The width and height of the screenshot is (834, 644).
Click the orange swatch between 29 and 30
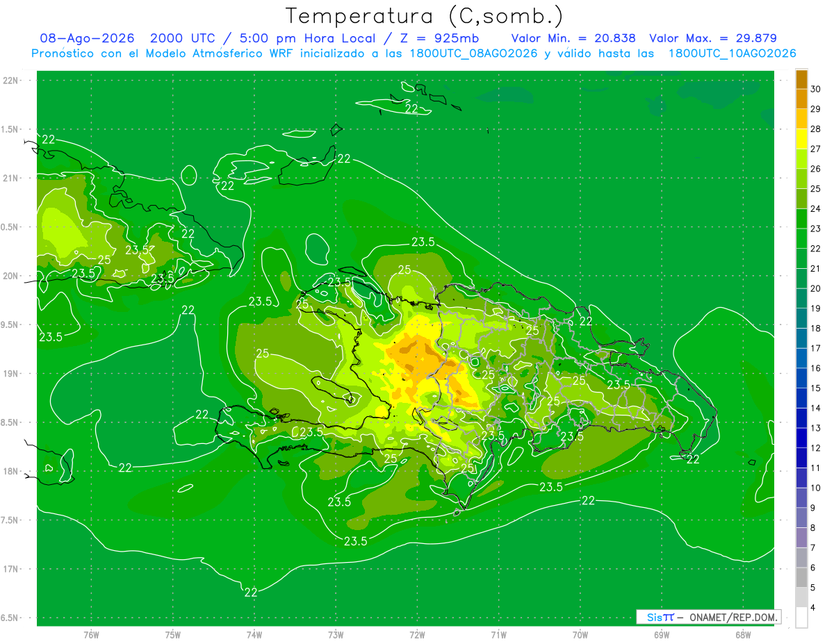(801, 99)
